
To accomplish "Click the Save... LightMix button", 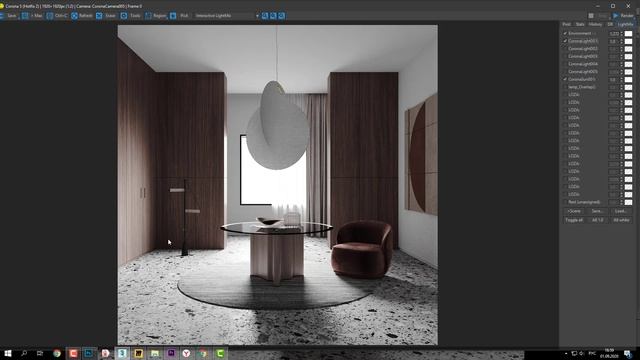I will [x=597, y=211].
